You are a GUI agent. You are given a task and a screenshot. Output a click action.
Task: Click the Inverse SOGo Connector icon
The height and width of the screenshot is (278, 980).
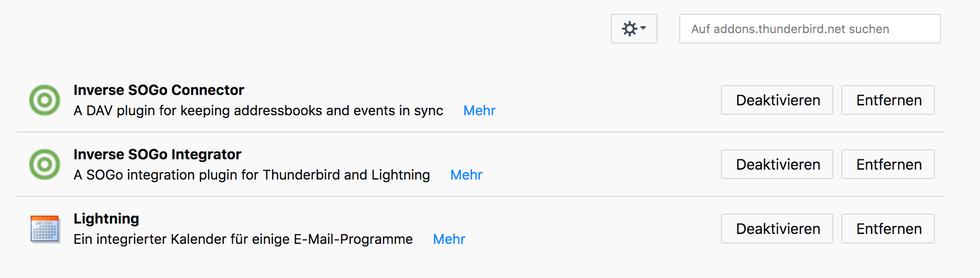[45, 100]
